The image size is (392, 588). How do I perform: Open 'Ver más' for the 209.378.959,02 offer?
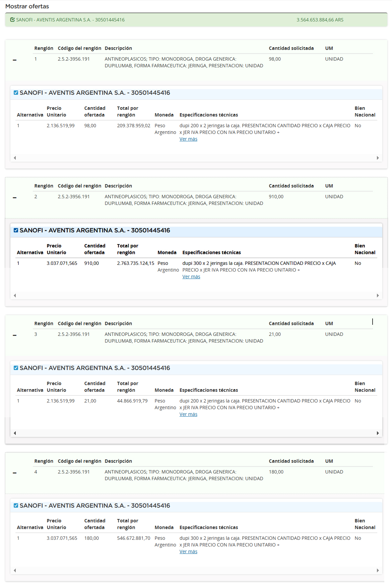[x=188, y=139]
